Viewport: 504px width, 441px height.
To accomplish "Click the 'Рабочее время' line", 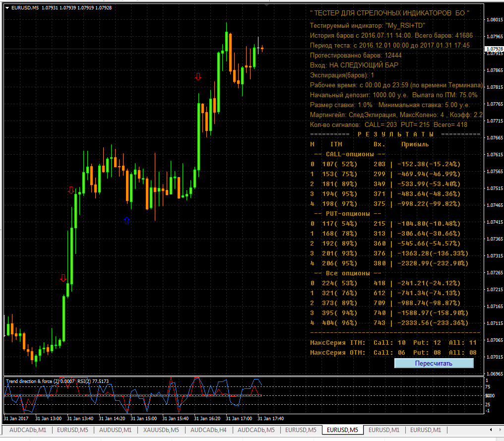I will (396, 85).
